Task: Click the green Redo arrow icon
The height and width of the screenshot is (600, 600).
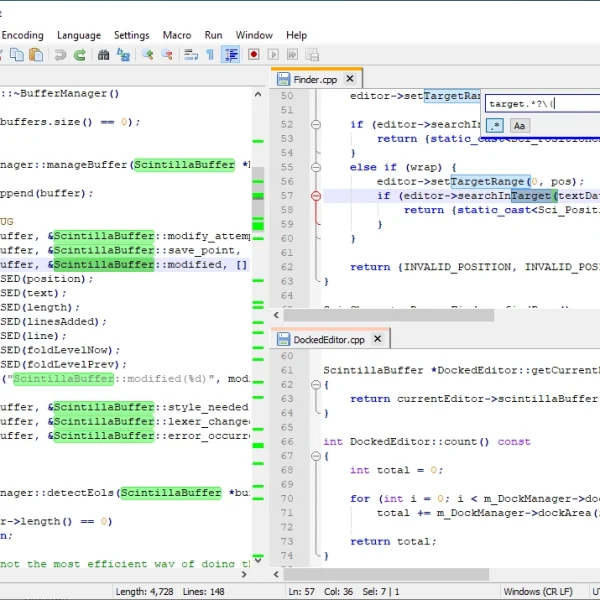Action: (80, 55)
